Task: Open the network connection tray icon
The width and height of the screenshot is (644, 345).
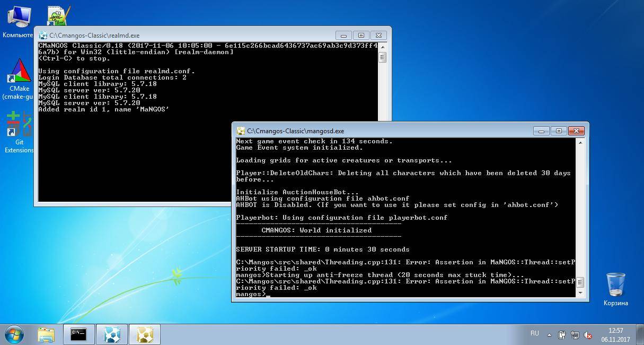Action: click(x=575, y=335)
